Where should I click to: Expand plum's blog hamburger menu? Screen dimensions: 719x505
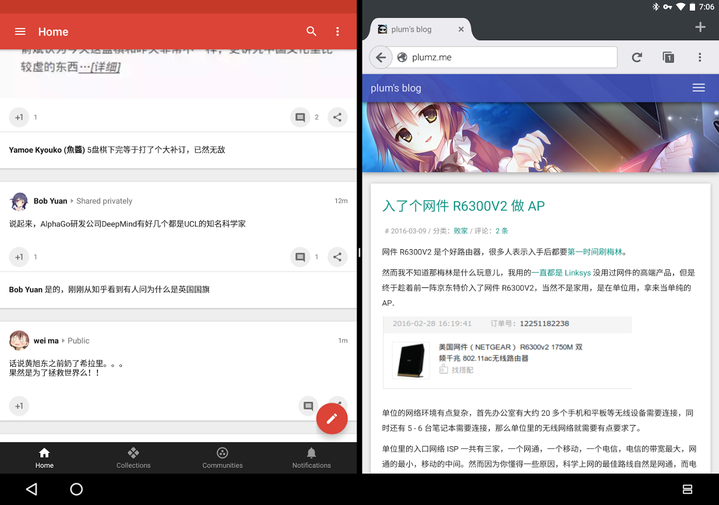click(698, 88)
